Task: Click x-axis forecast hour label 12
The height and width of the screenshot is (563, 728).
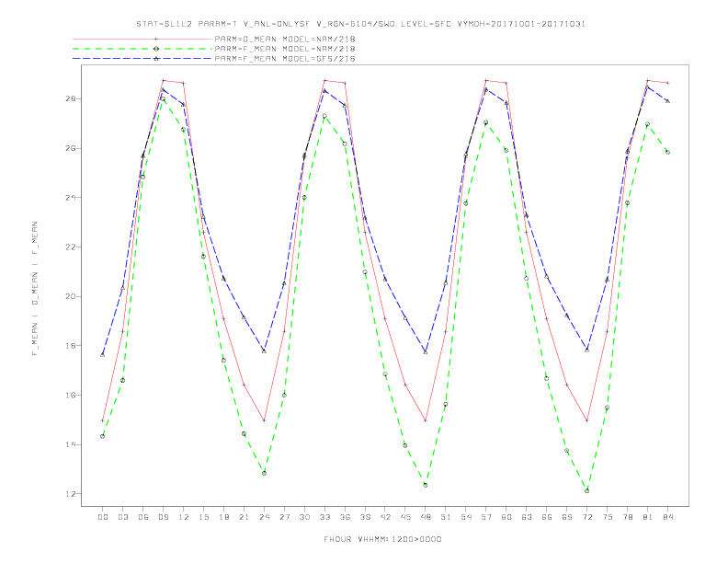Action: click(x=184, y=517)
